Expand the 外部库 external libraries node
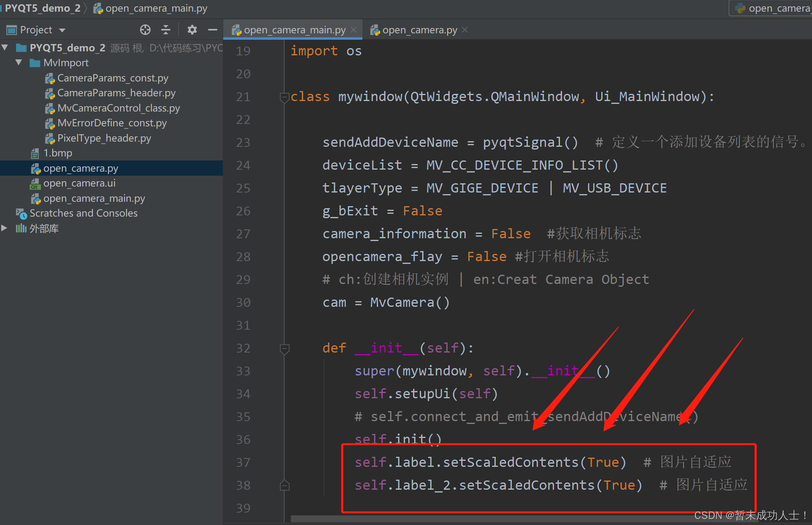This screenshot has height=525, width=812. pos(4,228)
